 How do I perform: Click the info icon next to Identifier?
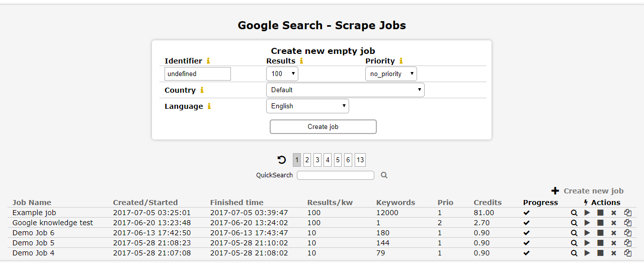coord(208,61)
